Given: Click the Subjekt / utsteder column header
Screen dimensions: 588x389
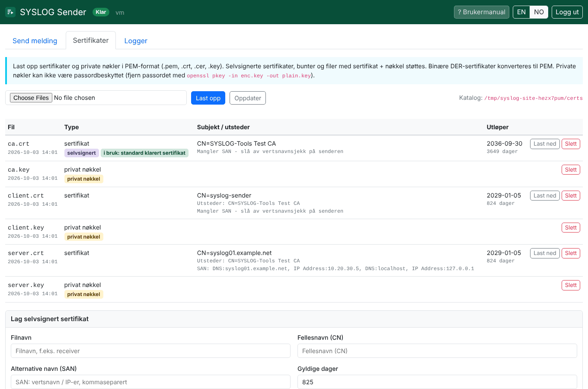Looking at the screenshot, I should pos(224,127).
